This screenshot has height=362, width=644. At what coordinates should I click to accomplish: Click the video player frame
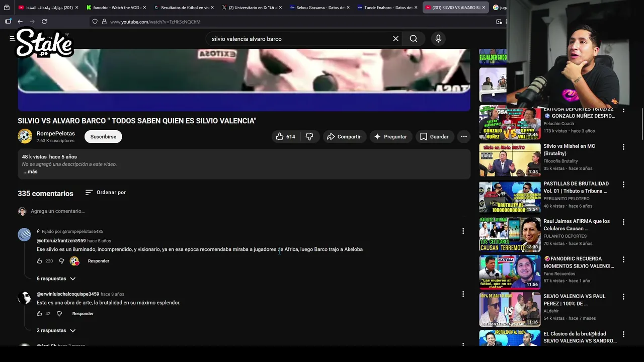click(x=244, y=79)
